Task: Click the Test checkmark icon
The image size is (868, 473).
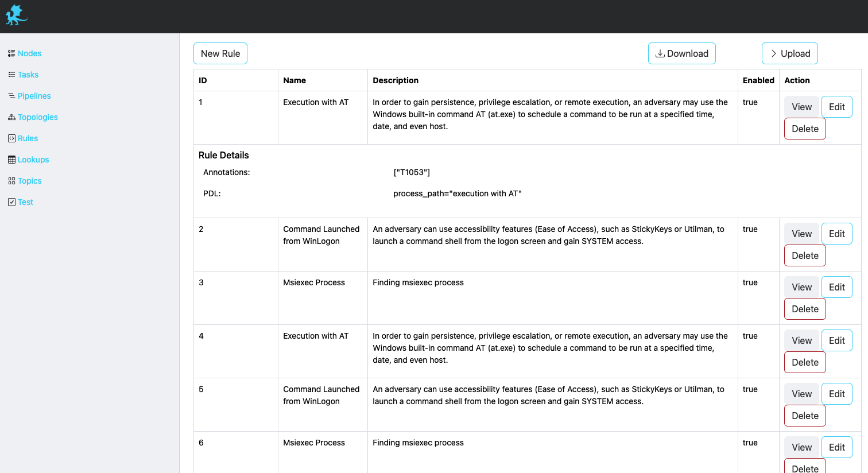Action: 11,202
